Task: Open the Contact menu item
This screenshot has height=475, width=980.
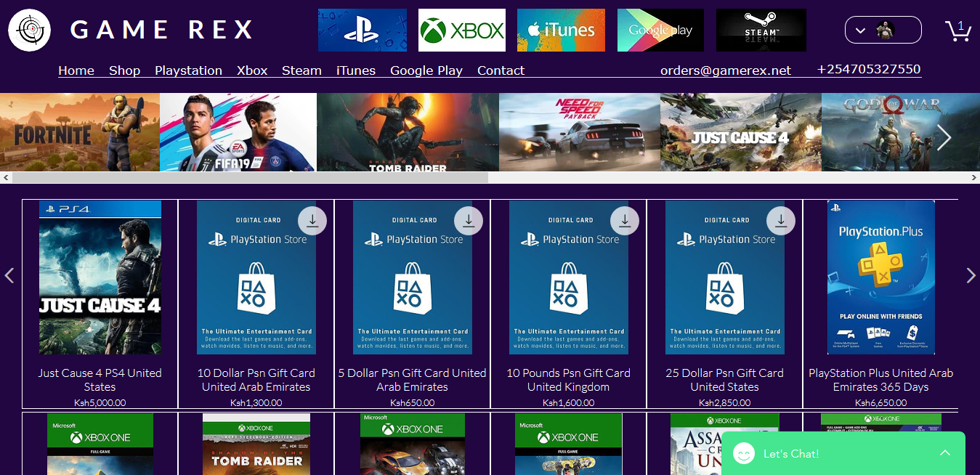Action: tap(501, 70)
